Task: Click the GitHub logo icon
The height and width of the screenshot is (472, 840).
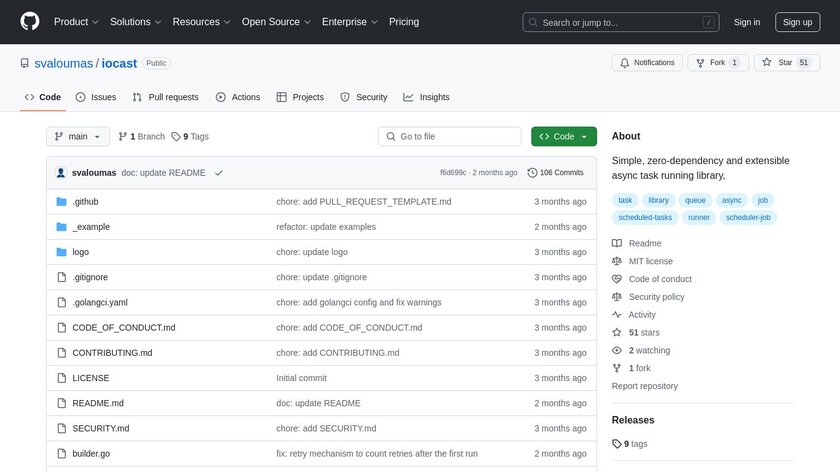Action: [29, 22]
